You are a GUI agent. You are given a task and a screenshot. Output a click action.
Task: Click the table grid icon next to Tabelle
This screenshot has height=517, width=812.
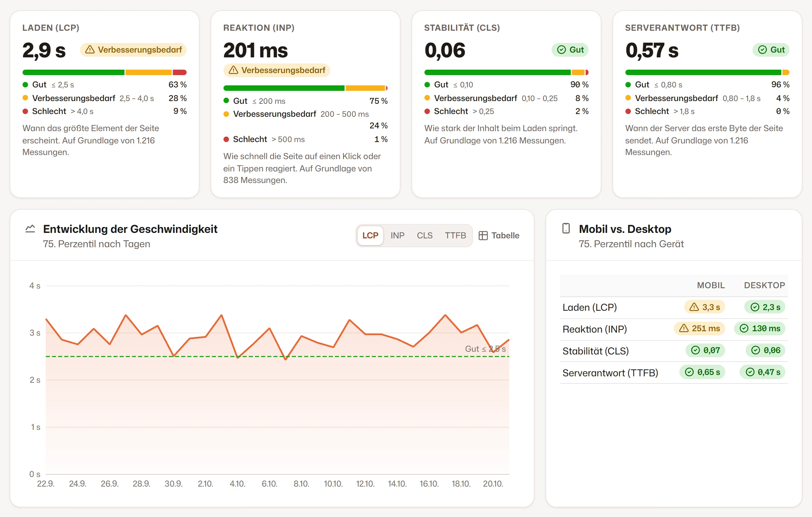483,236
